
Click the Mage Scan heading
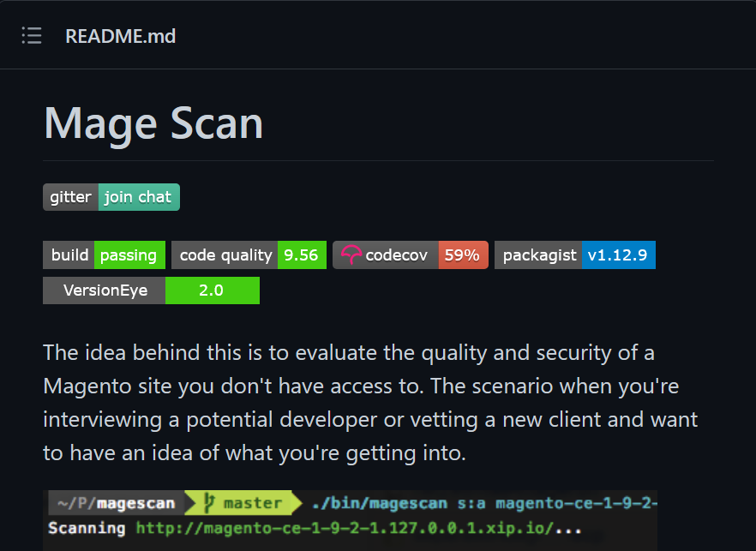pos(153,124)
